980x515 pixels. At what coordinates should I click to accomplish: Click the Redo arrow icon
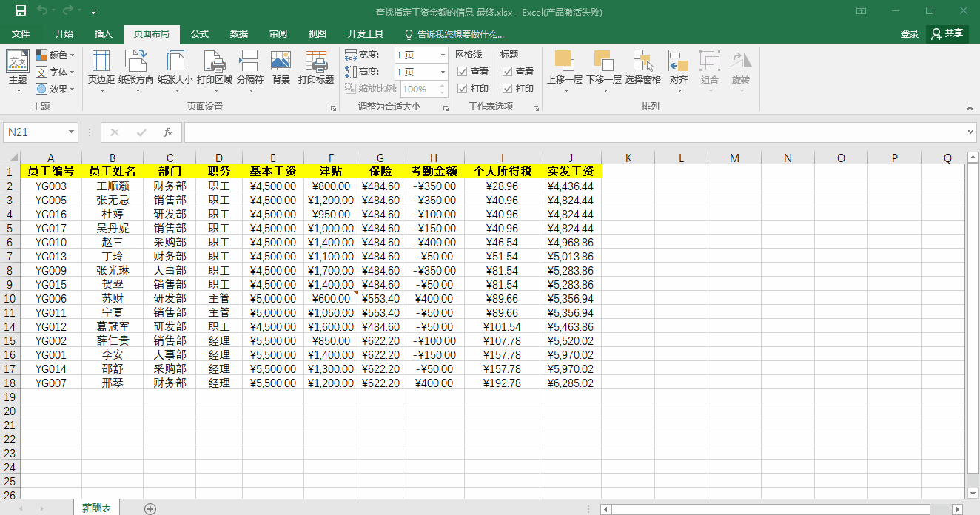(x=68, y=11)
